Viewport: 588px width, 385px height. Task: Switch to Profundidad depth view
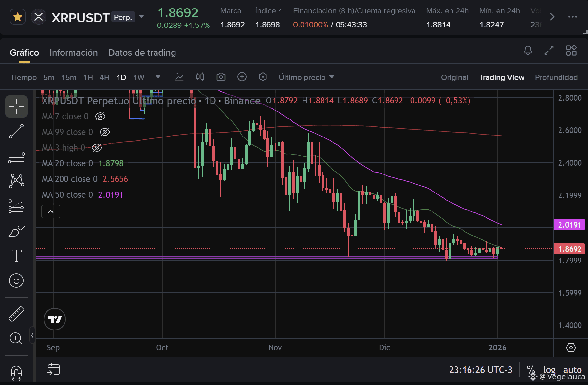[556, 77]
